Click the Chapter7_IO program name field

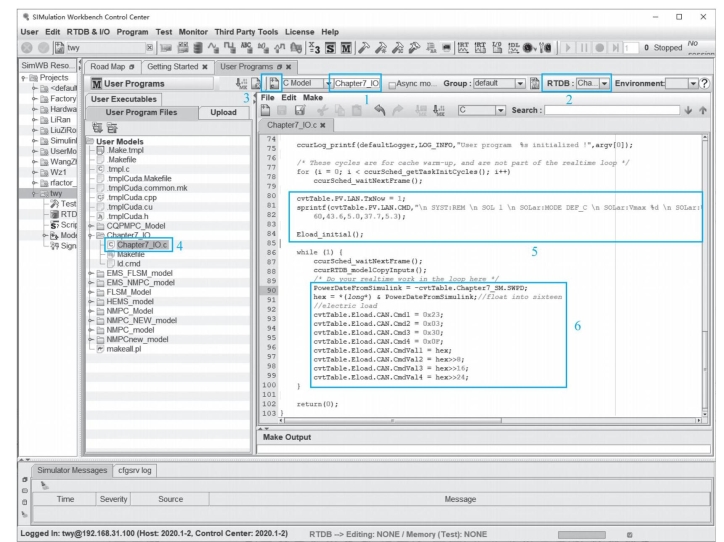pyautogui.click(x=356, y=84)
